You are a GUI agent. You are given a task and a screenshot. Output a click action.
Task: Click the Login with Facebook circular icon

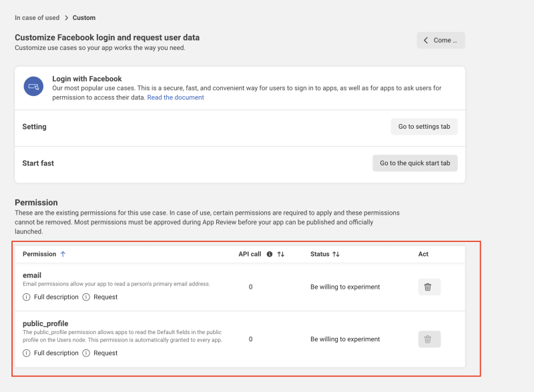33,86
